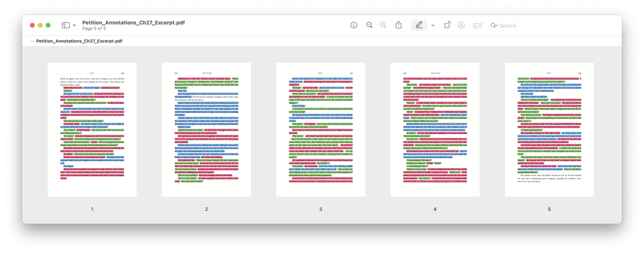Click the document header label below toolbar
Viewport: 644px width, 253px height.
[79, 41]
